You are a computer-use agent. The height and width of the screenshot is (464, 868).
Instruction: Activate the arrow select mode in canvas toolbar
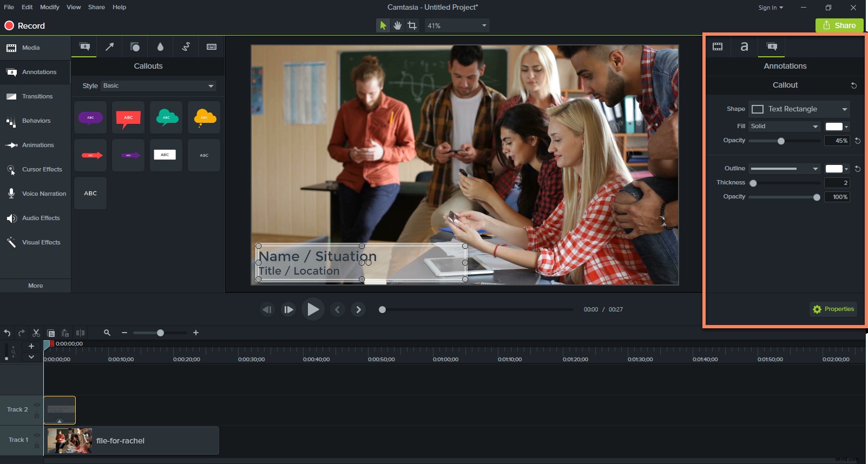383,25
